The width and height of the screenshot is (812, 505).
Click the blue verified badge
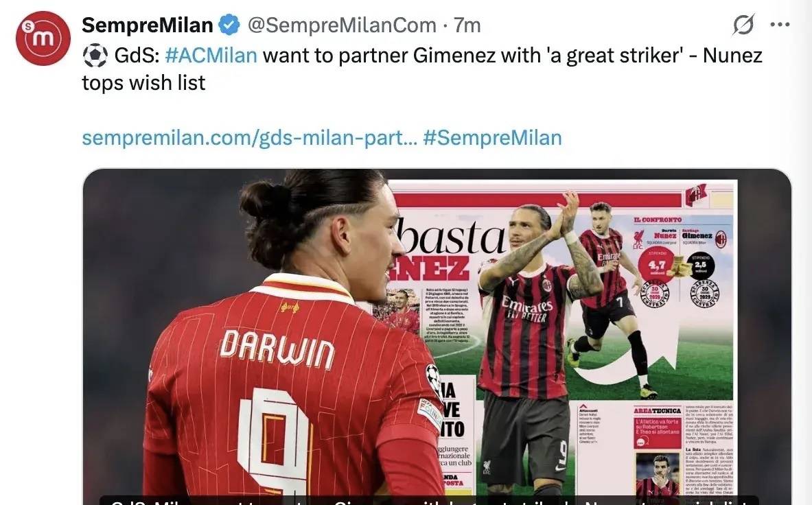click(x=229, y=25)
